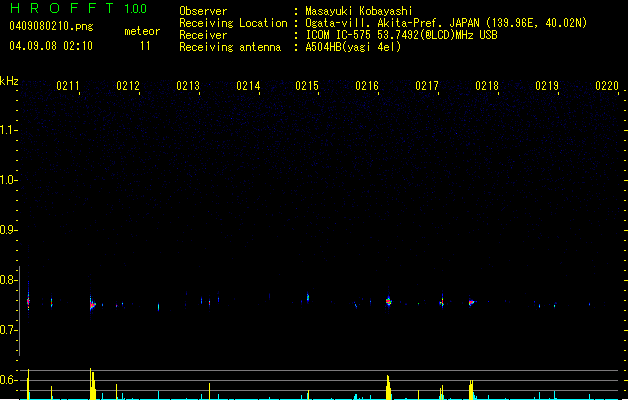
Task: Click time marker 0216
Action: point(367,86)
